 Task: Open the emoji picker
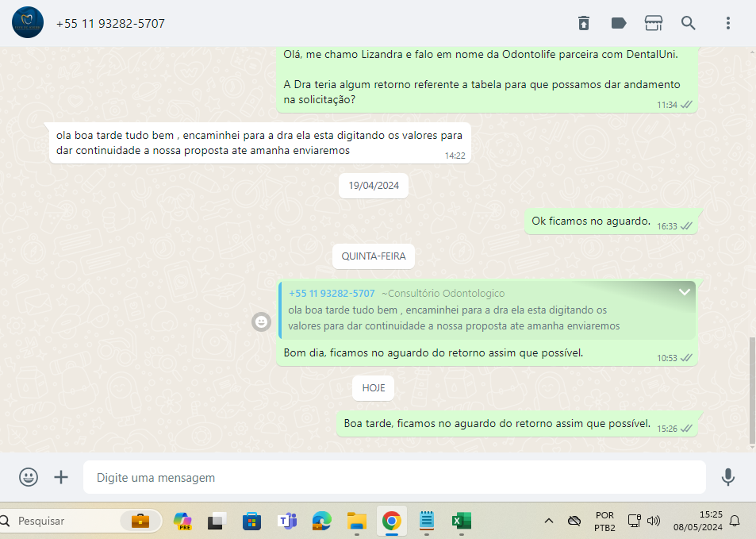coord(29,477)
